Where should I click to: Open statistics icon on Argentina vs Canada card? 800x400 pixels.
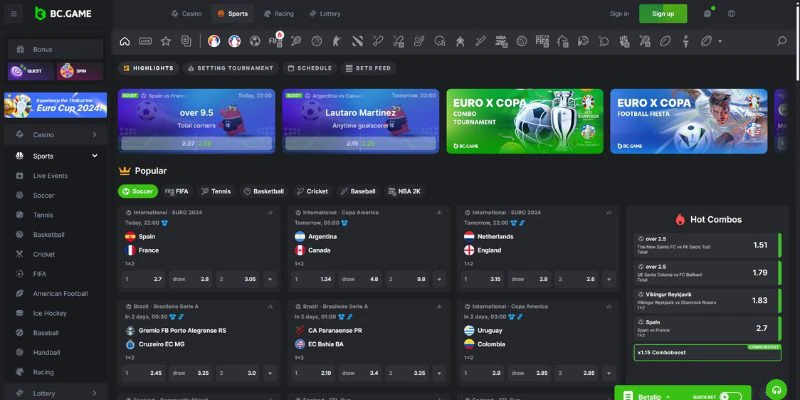[439, 212]
